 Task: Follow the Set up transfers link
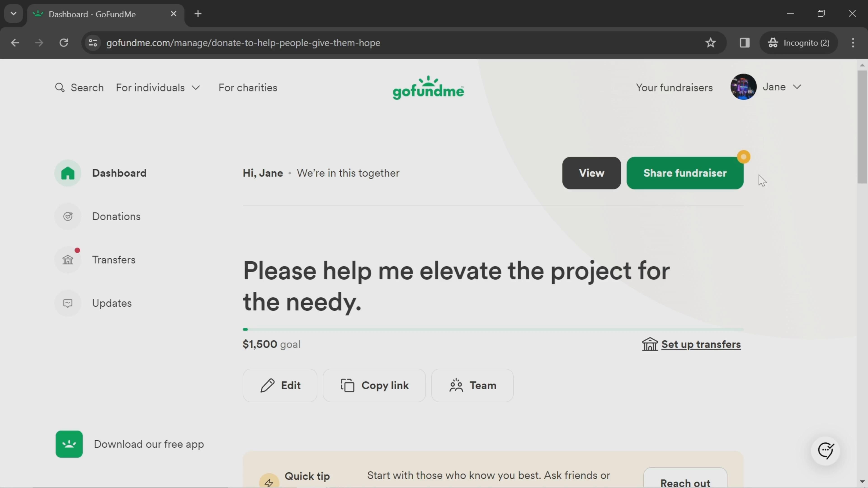click(701, 344)
